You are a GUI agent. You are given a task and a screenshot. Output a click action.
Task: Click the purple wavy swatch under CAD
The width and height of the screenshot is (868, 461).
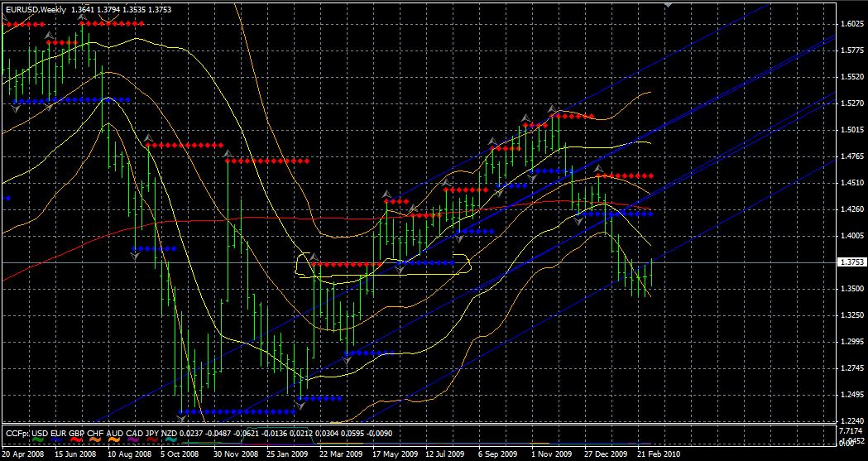pyautogui.click(x=133, y=439)
